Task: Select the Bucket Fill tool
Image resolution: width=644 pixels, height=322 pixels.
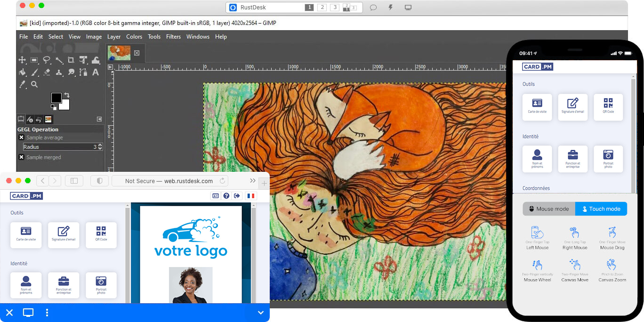Action: click(22, 72)
